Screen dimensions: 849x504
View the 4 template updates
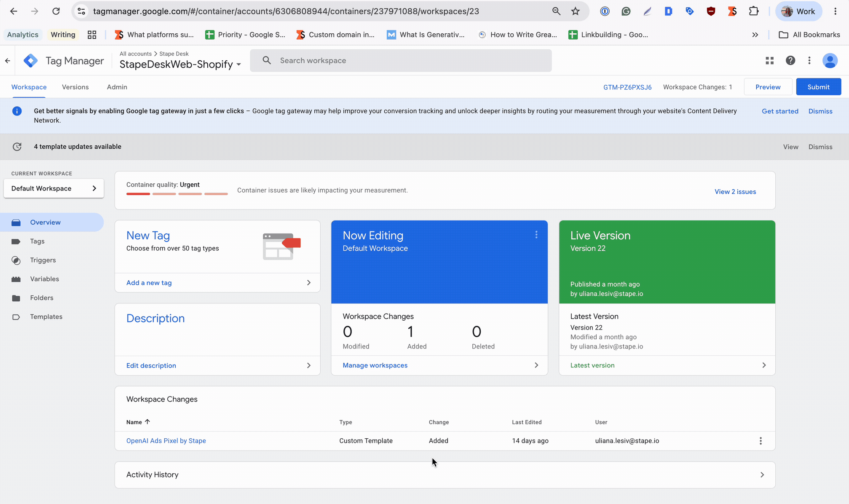pyautogui.click(x=791, y=147)
